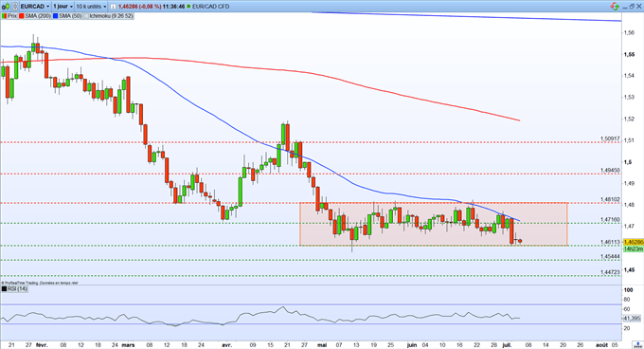Click the SMA (50) indicator label
The width and height of the screenshot is (644, 349).
pos(70,16)
